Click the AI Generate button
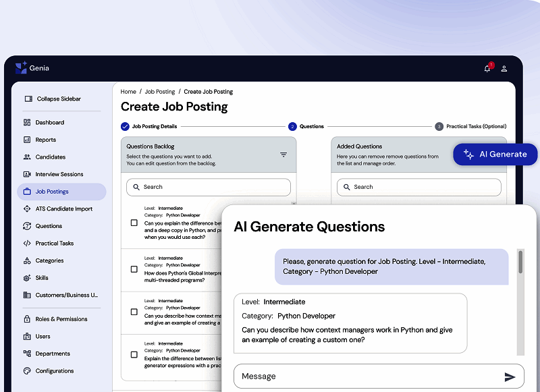This screenshot has height=392, width=540. click(x=495, y=154)
